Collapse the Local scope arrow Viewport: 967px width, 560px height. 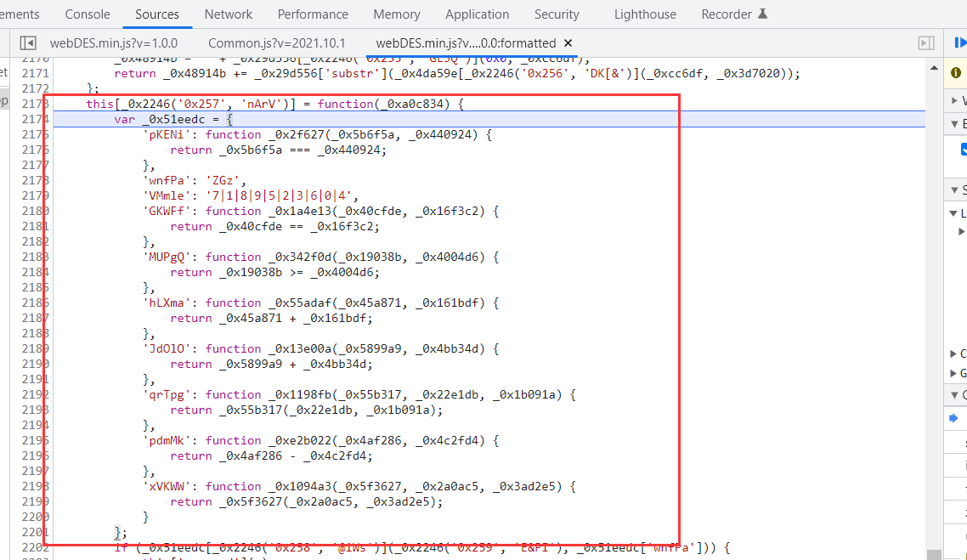tap(953, 213)
